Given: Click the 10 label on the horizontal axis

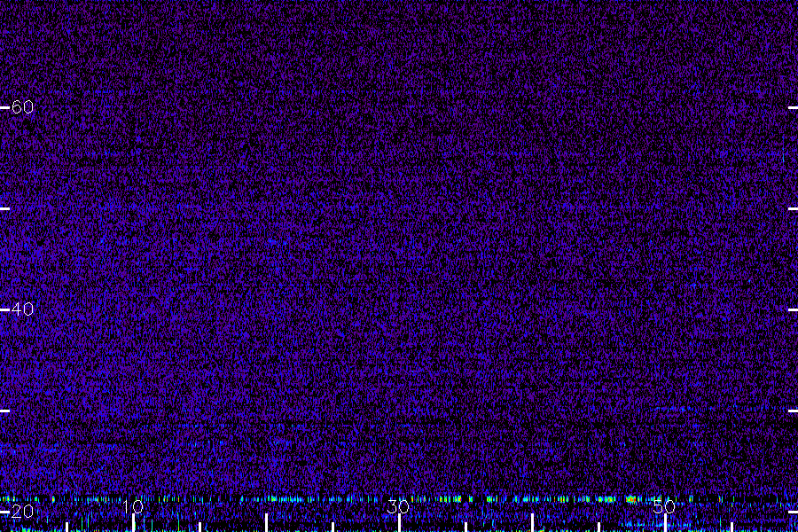Looking at the screenshot, I should point(133,506).
